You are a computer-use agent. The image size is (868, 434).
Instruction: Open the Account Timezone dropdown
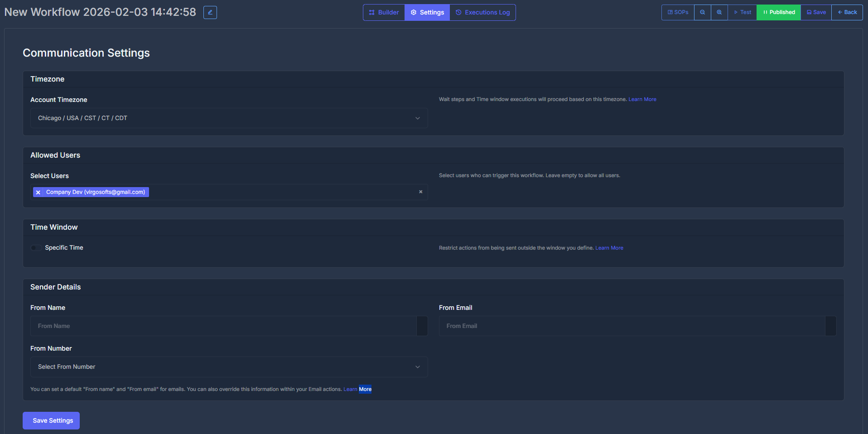click(229, 118)
